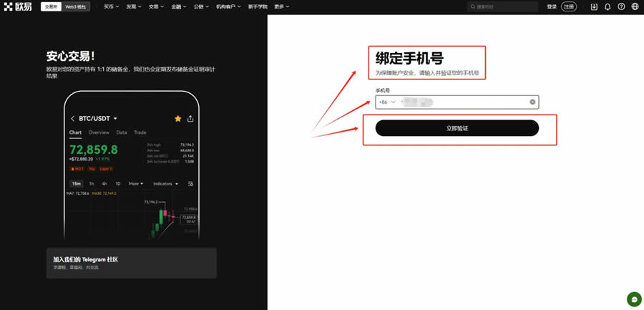Image resolution: width=644 pixels, height=310 pixels.
Task: Open the globe language selector
Action: coord(635,6)
